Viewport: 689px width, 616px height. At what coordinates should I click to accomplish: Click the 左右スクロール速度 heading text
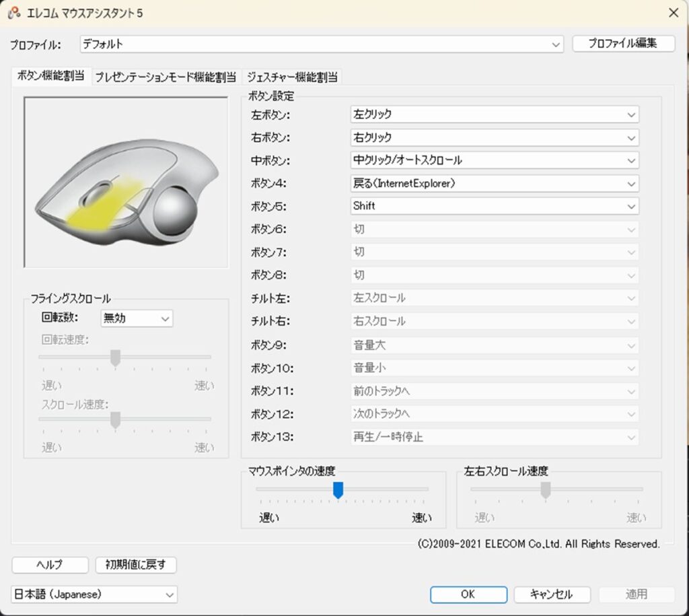tap(506, 471)
